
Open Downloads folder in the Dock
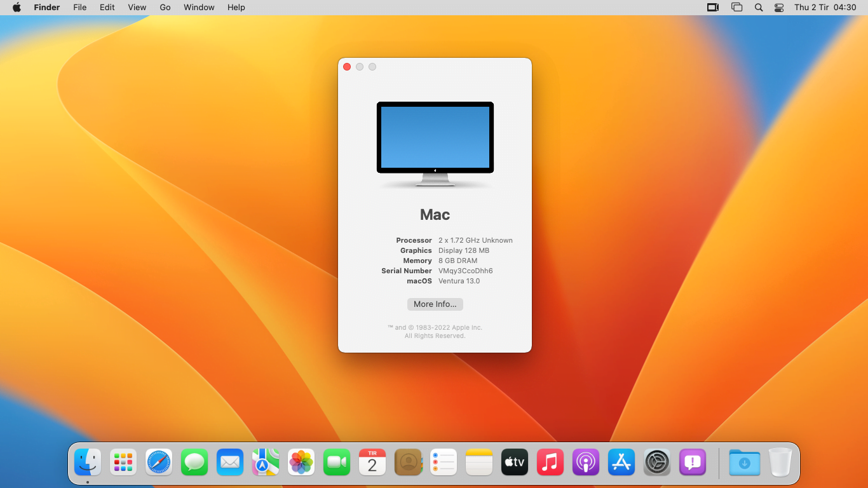[x=745, y=462]
